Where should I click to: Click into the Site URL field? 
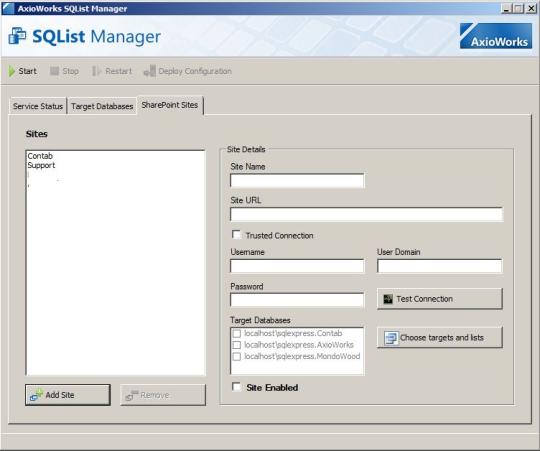click(366, 214)
